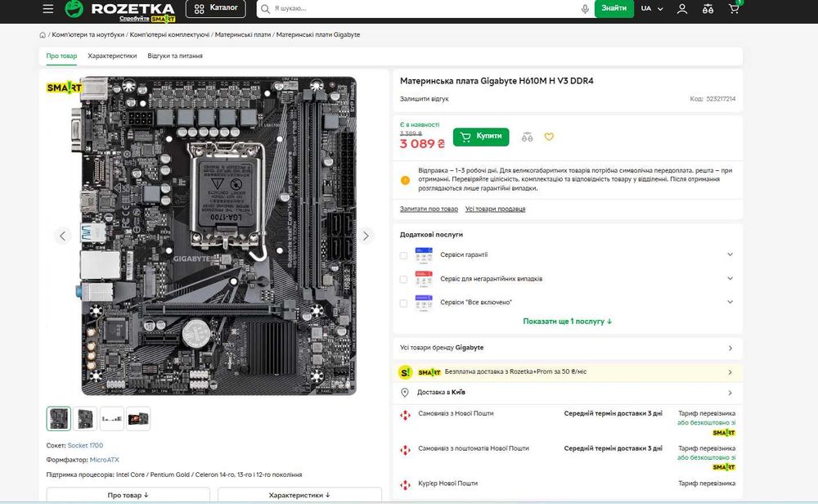818x504 pixels.
Task: Open 'Запитати про товар' link
Action: (429, 209)
